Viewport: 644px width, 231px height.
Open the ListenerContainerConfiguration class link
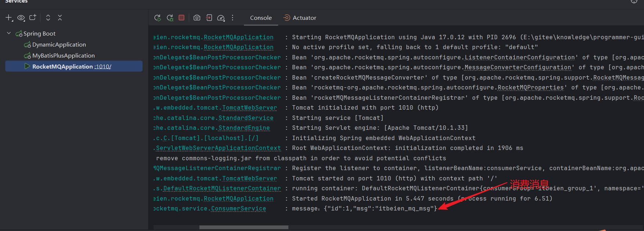pyautogui.click(x=520, y=58)
